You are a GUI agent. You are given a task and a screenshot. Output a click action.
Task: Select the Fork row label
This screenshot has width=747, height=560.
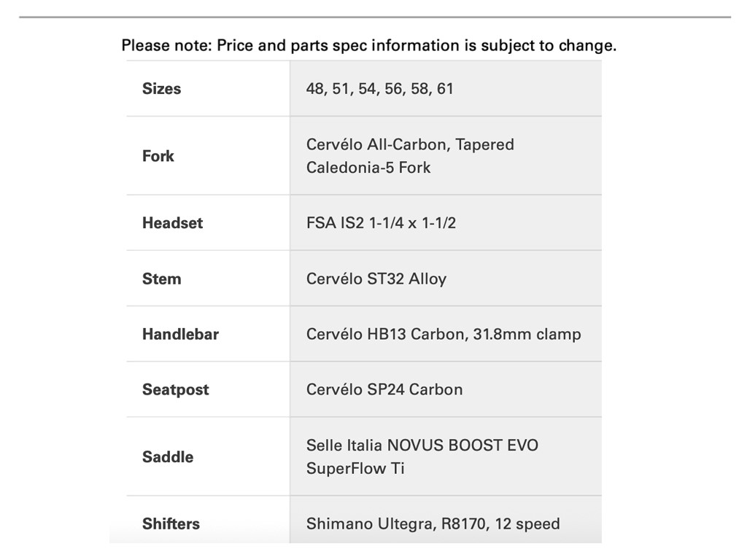click(x=158, y=156)
